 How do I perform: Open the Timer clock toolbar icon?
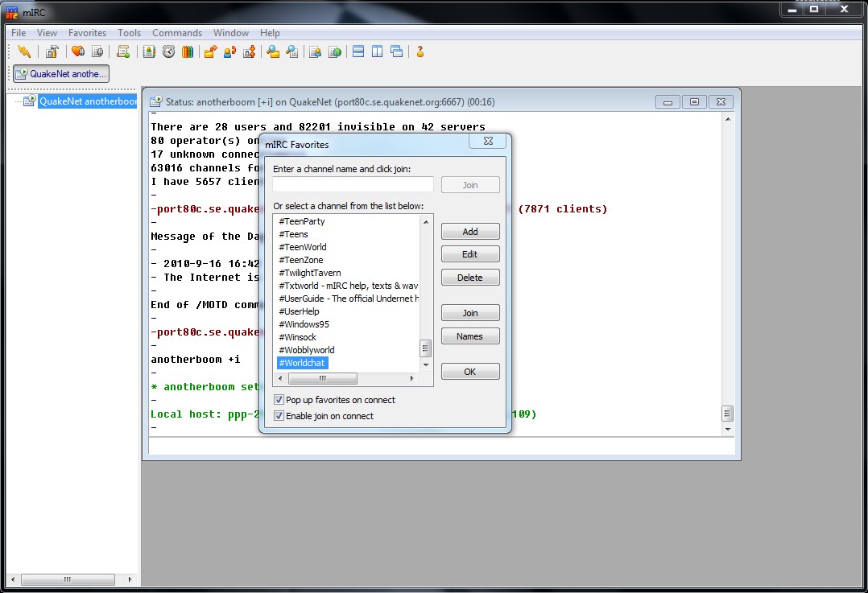169,51
